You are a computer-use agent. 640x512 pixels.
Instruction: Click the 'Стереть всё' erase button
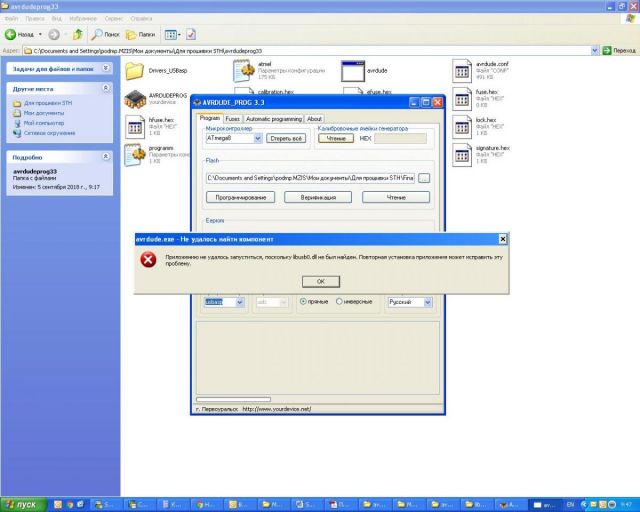point(287,138)
